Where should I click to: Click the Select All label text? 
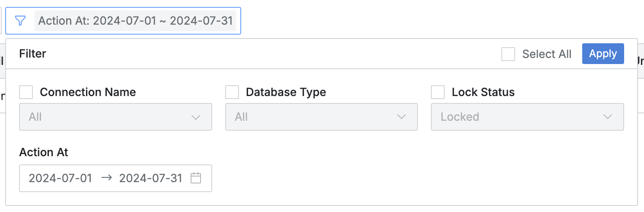coord(546,54)
